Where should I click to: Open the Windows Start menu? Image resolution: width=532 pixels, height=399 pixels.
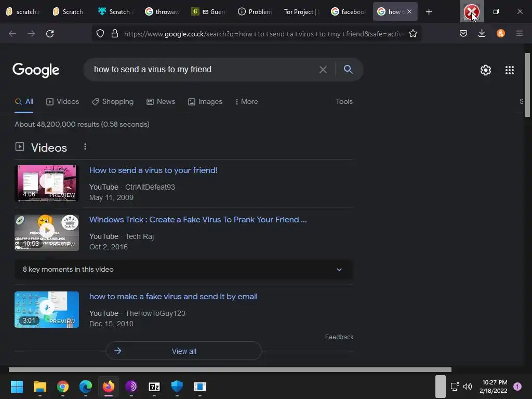[x=17, y=386]
